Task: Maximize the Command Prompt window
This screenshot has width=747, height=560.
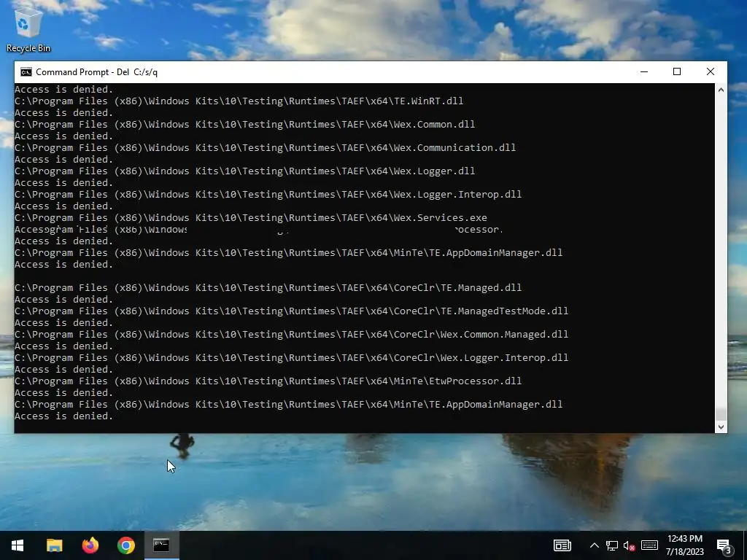Action: (x=677, y=72)
